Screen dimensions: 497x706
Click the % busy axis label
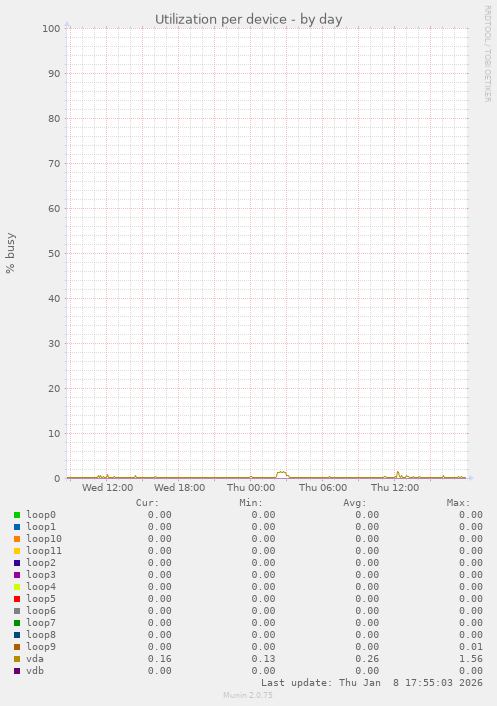pyautogui.click(x=10, y=253)
